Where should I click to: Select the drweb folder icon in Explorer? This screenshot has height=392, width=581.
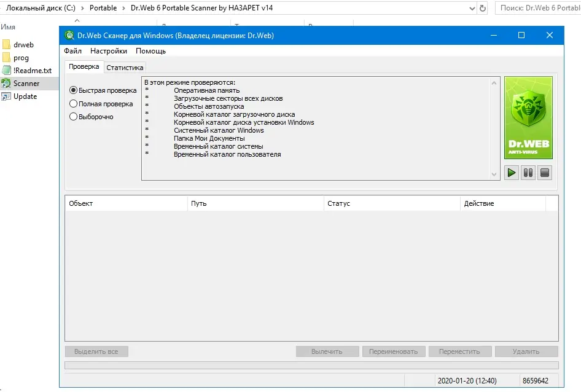[6, 45]
